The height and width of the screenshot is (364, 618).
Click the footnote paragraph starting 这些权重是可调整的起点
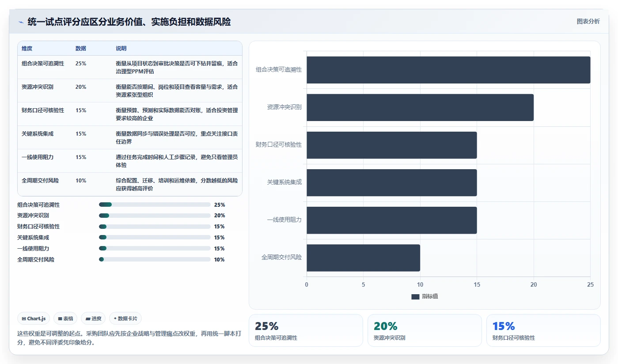(x=129, y=338)
